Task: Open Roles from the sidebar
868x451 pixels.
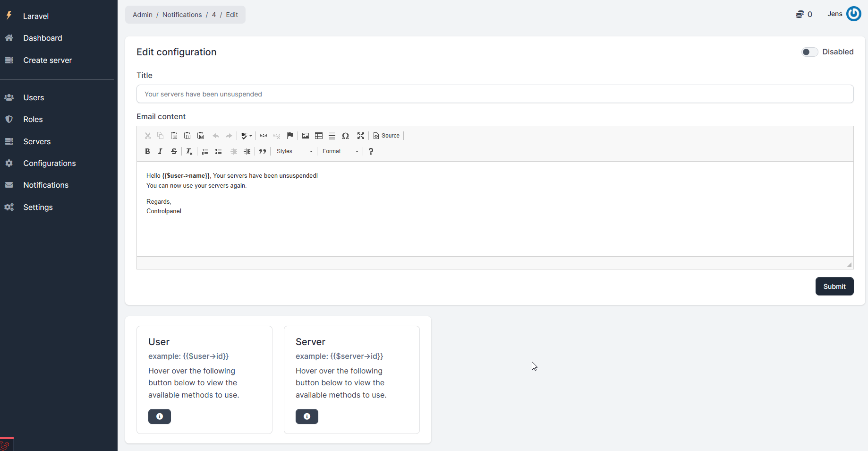Action: point(33,119)
